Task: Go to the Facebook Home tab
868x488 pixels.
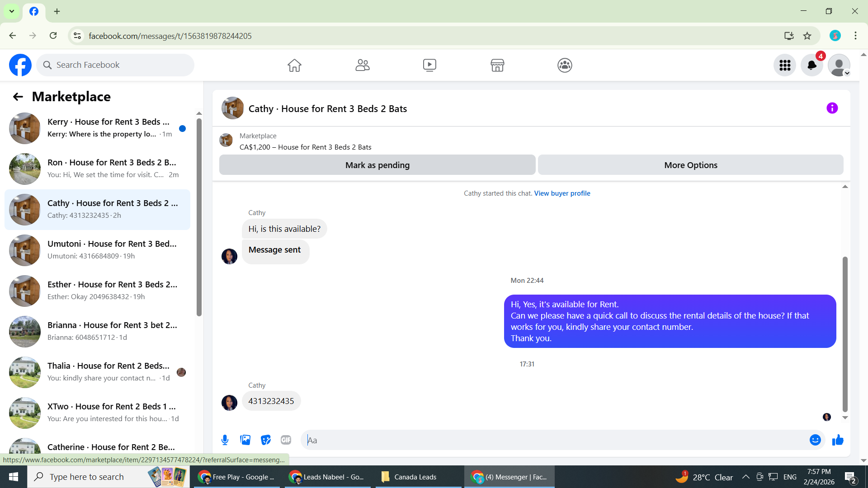Action: coord(294,65)
